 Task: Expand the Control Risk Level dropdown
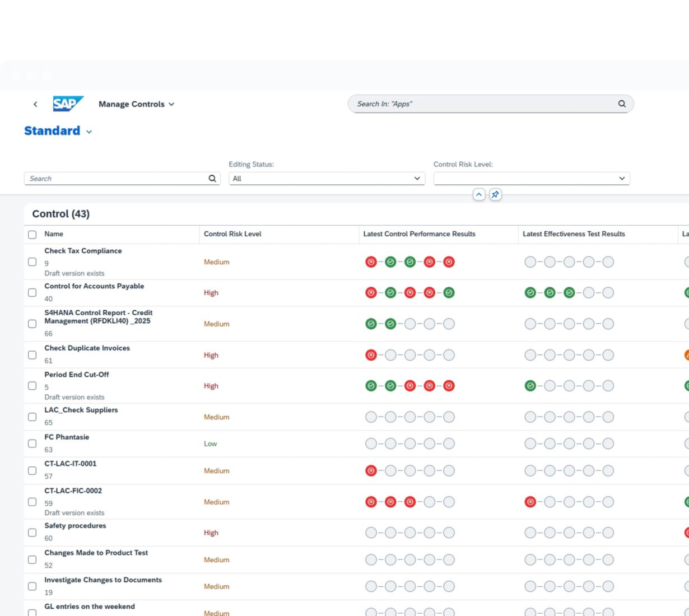(622, 179)
